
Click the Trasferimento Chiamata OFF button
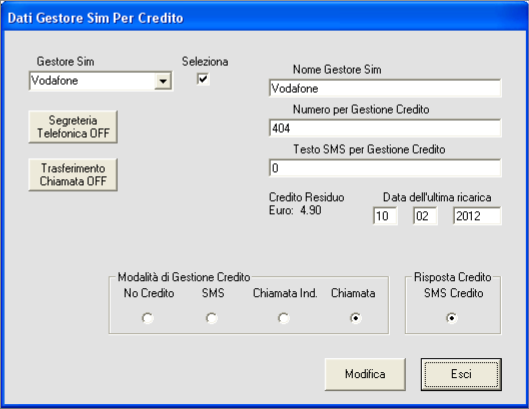coord(73,175)
